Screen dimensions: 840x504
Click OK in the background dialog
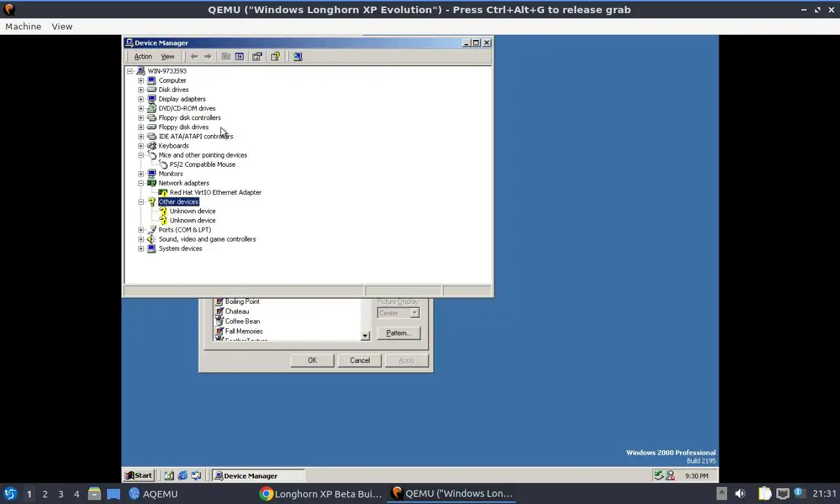pos(312,360)
